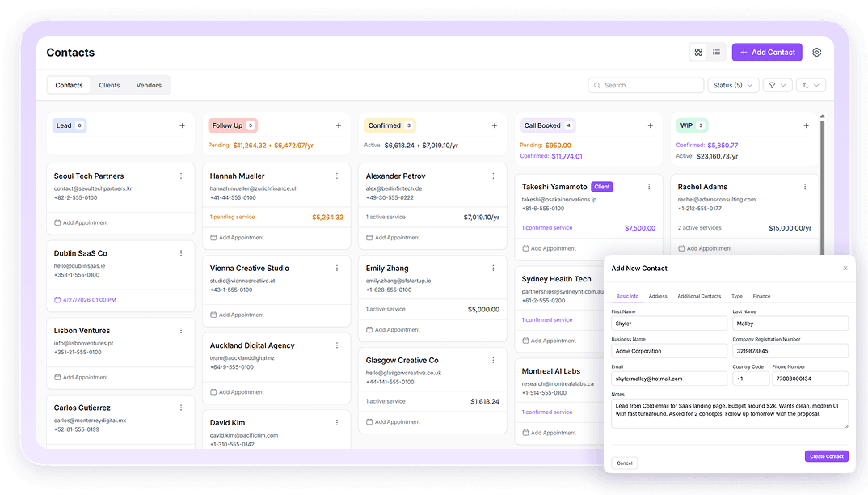The height and width of the screenshot is (495, 868).
Task: Add a card to Follow Up column
Action: [x=339, y=125]
